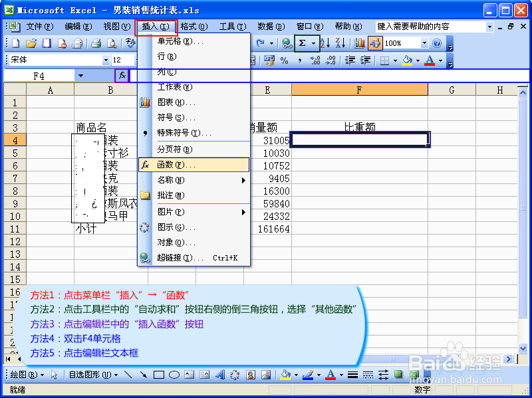Click the Borders icon

pyautogui.click(x=384, y=60)
